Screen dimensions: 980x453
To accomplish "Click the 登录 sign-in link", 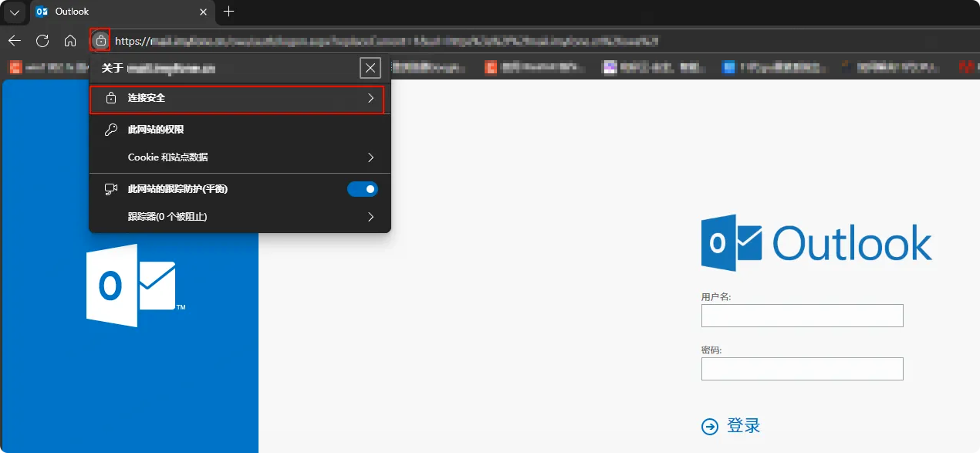I will pyautogui.click(x=744, y=426).
